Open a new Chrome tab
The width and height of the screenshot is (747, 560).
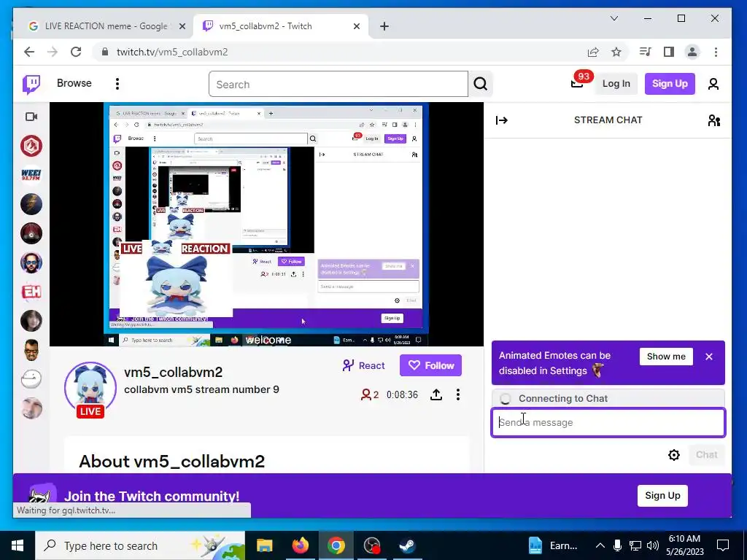(384, 26)
